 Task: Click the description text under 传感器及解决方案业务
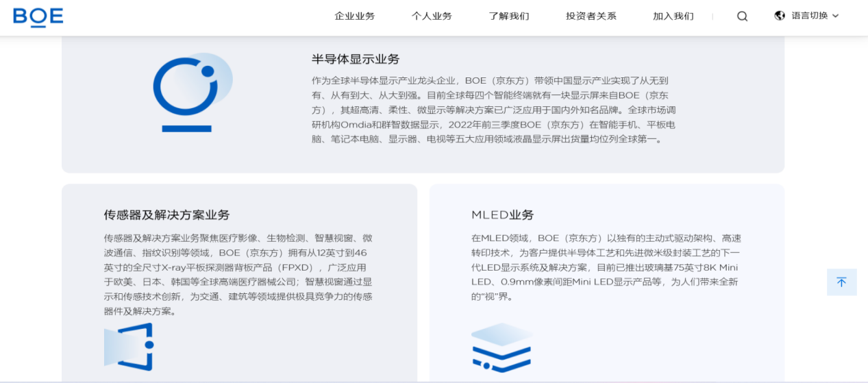pos(238,274)
